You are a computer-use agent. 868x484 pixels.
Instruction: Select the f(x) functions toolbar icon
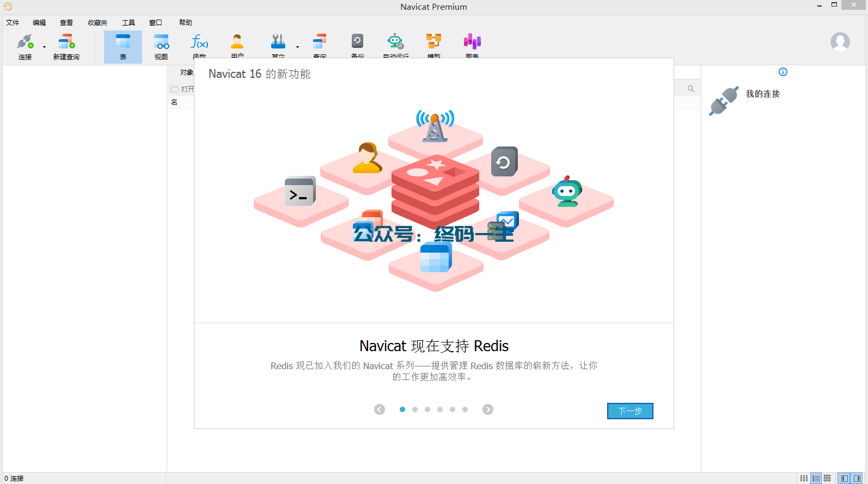(199, 41)
